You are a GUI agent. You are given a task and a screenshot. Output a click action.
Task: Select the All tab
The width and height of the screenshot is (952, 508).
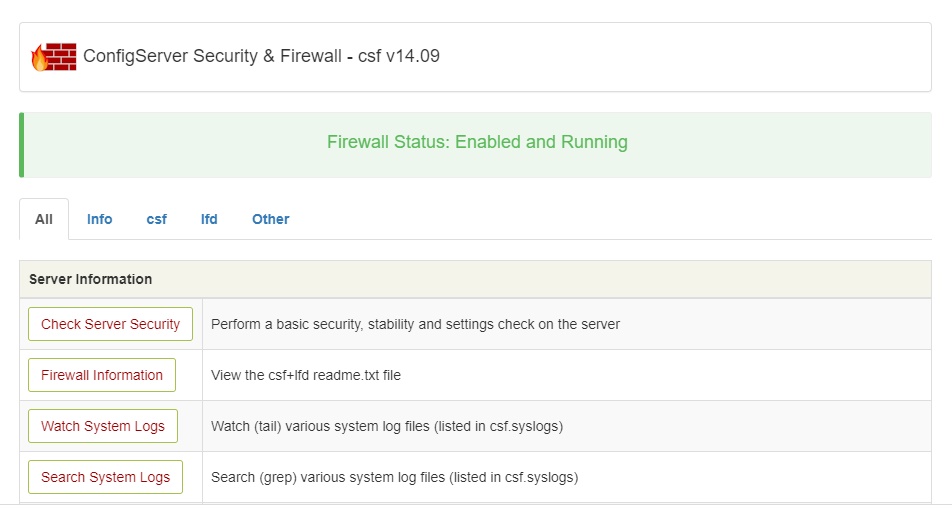pos(44,219)
